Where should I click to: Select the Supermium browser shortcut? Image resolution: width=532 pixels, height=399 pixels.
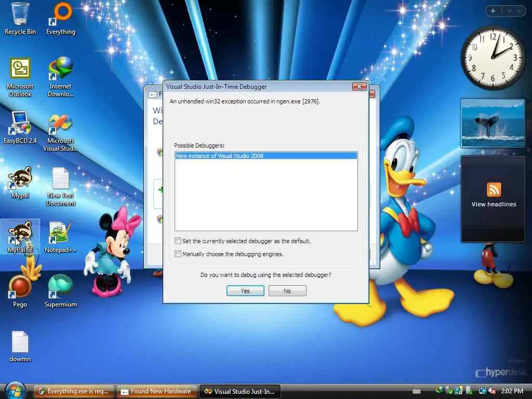(61, 291)
